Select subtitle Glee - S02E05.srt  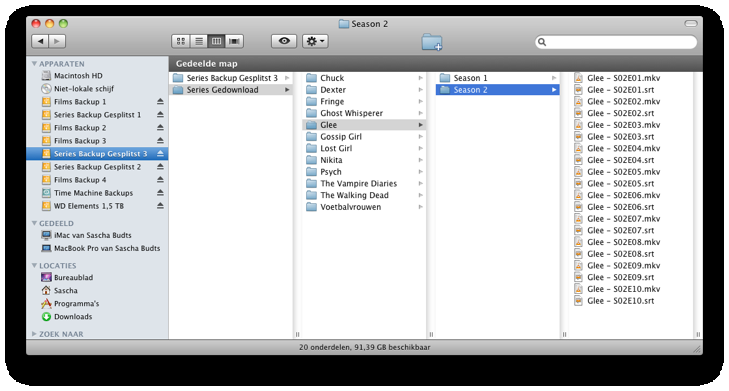coord(631,184)
